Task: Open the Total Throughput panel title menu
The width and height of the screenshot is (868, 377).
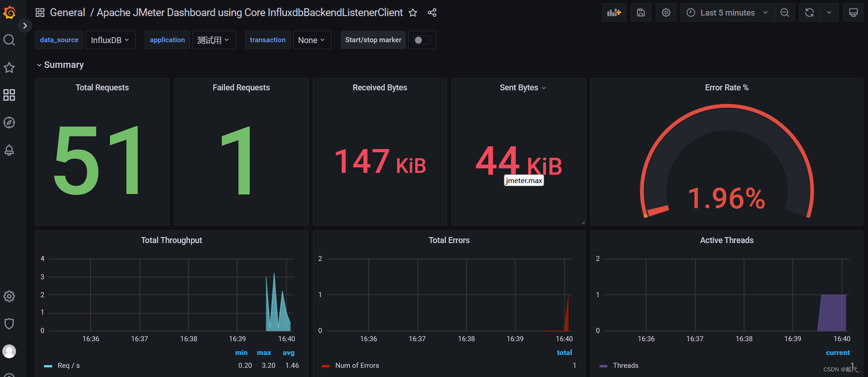Action: 171,240
